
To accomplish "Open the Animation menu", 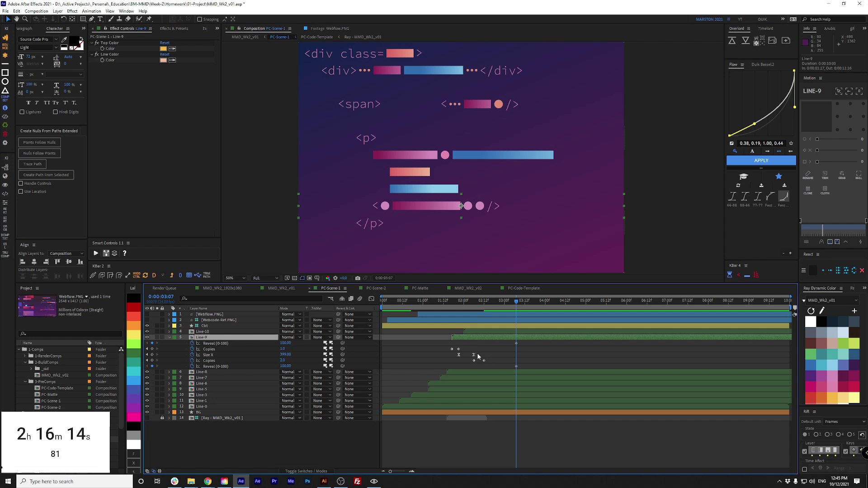I will 91,11.
